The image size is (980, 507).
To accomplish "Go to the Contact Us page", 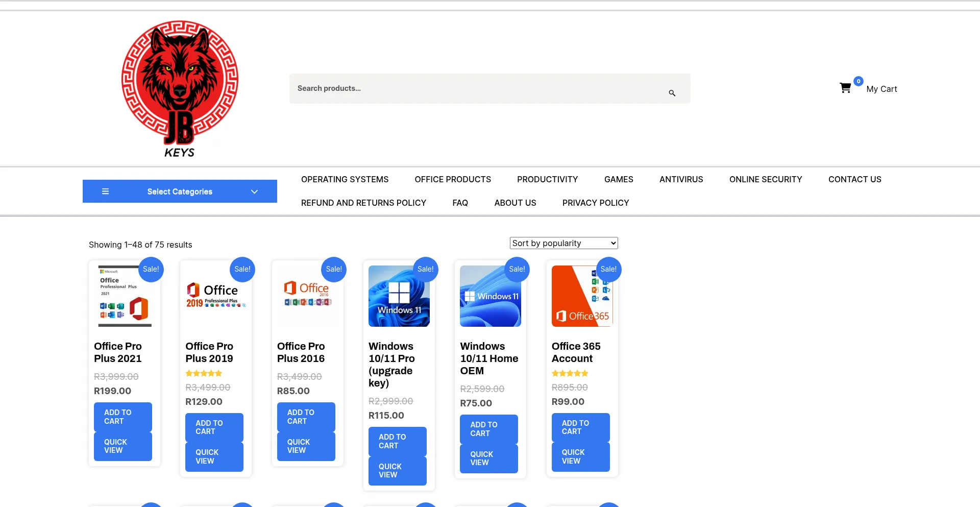I will click(x=855, y=179).
